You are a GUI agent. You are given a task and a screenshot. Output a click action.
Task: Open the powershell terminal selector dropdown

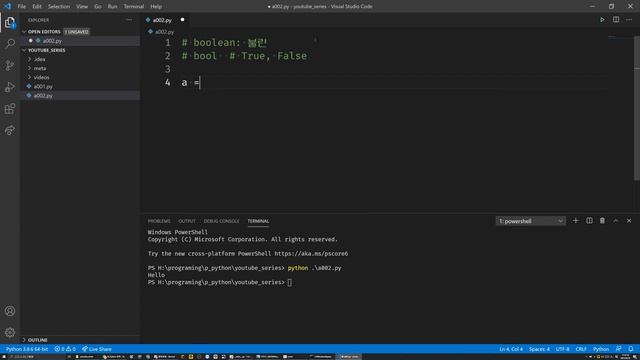(531, 221)
